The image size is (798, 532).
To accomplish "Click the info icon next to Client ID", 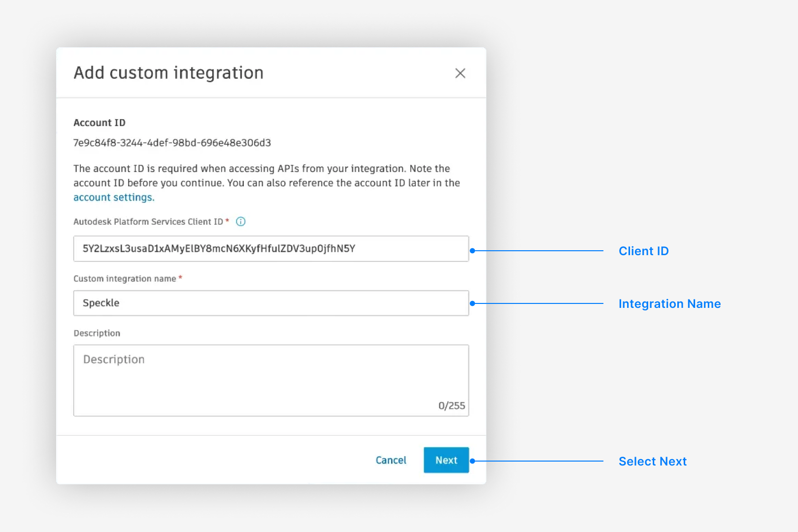I will pos(240,221).
